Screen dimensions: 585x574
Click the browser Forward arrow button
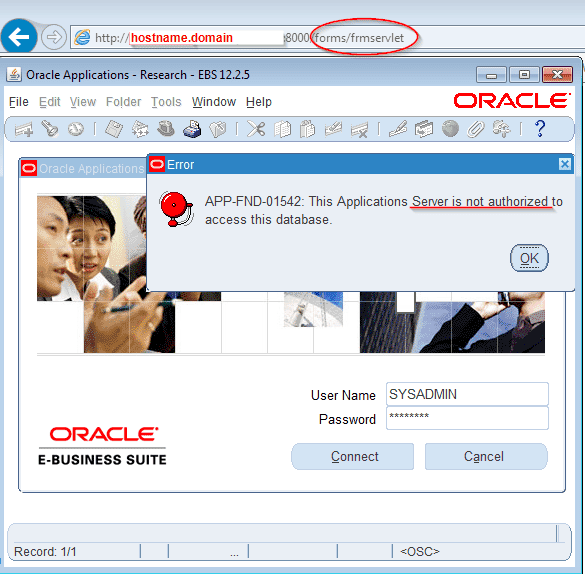pos(54,37)
